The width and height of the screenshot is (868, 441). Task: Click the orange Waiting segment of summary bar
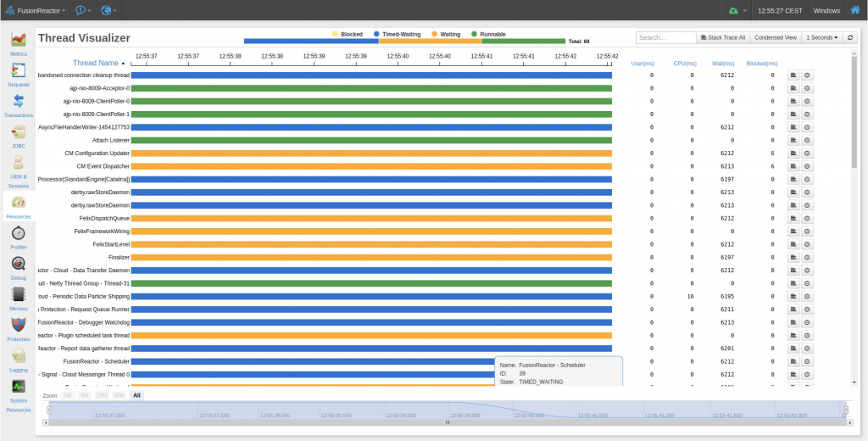click(x=430, y=41)
